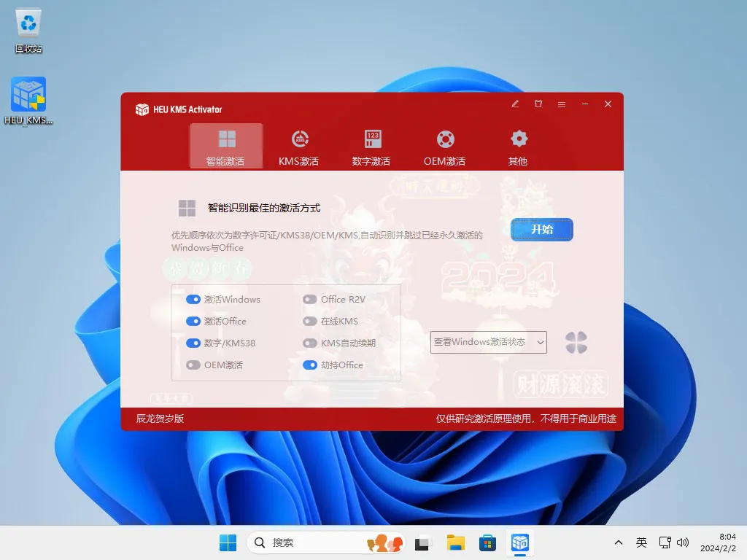Disable the 劫持Office switch
The height and width of the screenshot is (560, 747).
(x=309, y=365)
